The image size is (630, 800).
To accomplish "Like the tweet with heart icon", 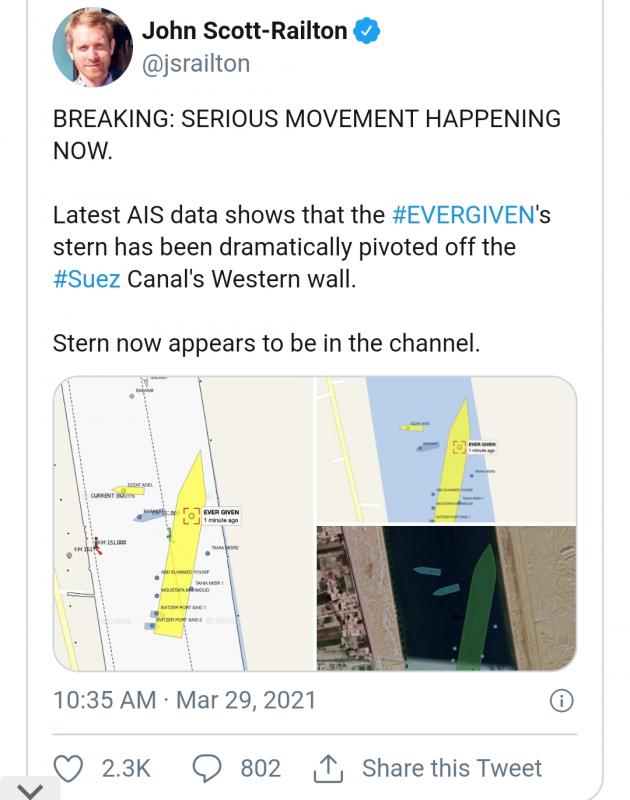I will 68,768.
